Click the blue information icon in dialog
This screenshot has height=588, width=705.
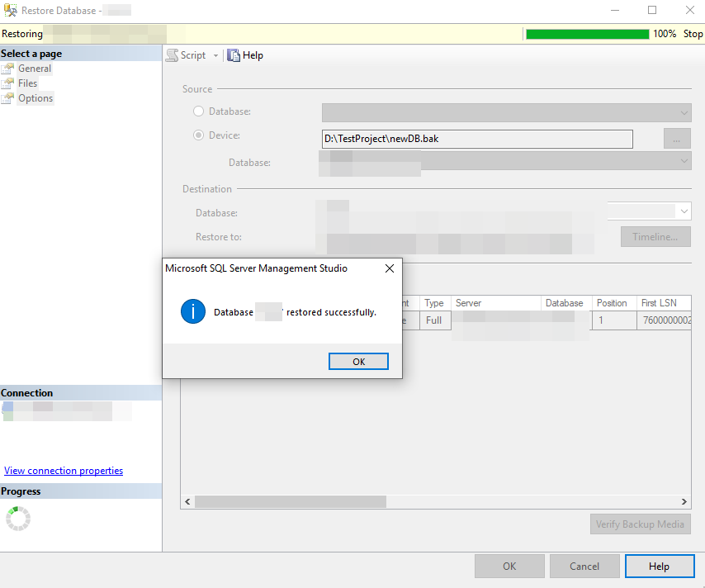pos(193,312)
